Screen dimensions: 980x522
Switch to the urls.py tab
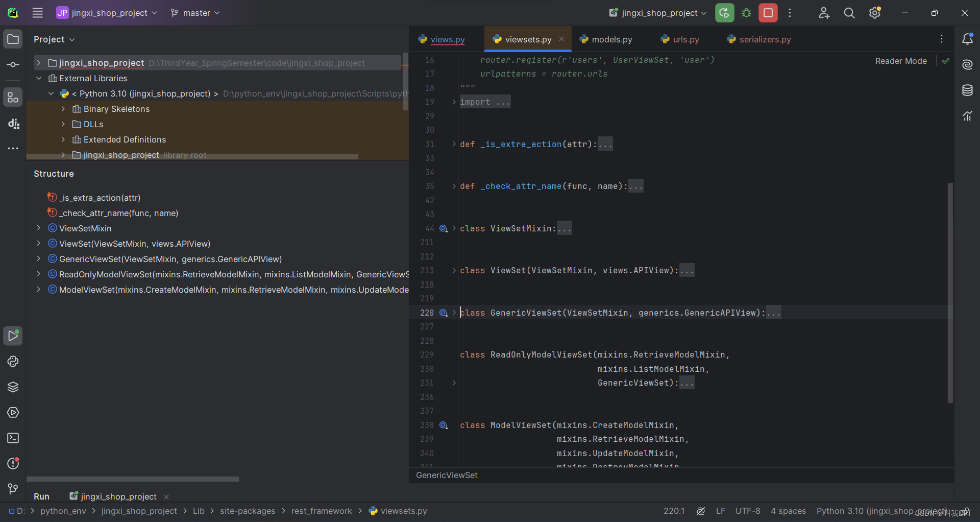[x=680, y=39]
